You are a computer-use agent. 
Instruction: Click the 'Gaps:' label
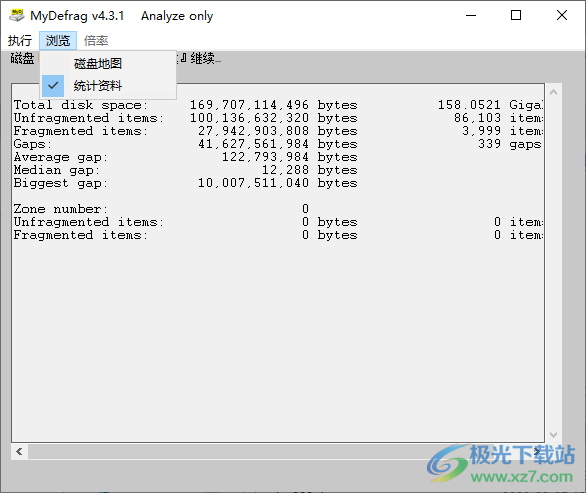coord(33,144)
